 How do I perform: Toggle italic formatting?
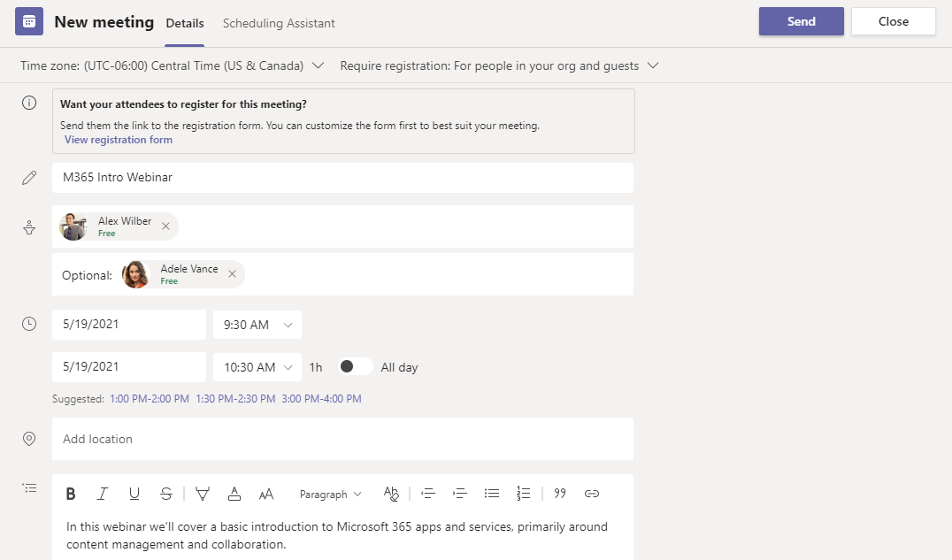click(x=103, y=494)
